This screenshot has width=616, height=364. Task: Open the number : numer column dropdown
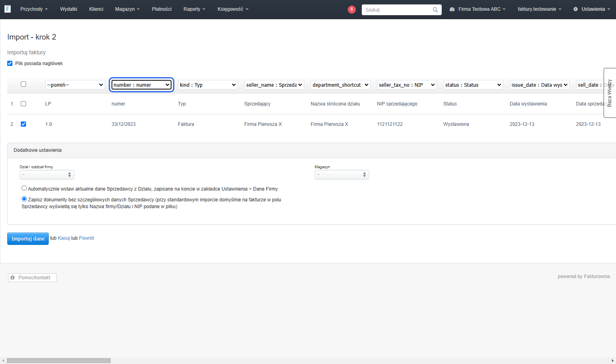pyautogui.click(x=142, y=85)
